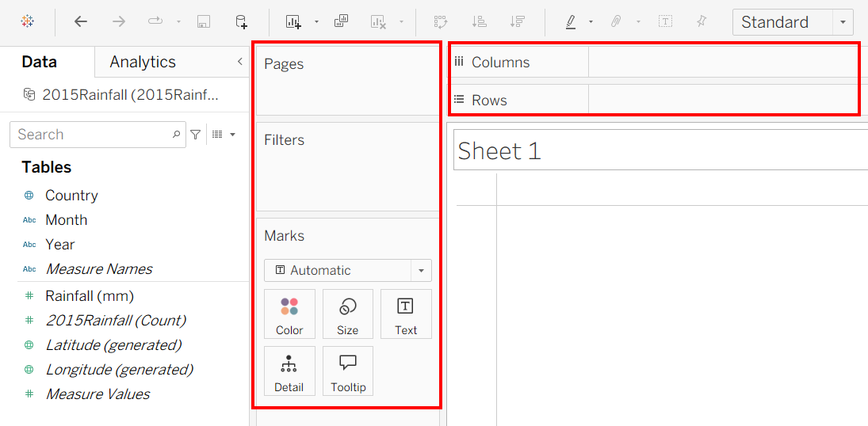
Task: Click the Size marks button
Action: click(348, 314)
